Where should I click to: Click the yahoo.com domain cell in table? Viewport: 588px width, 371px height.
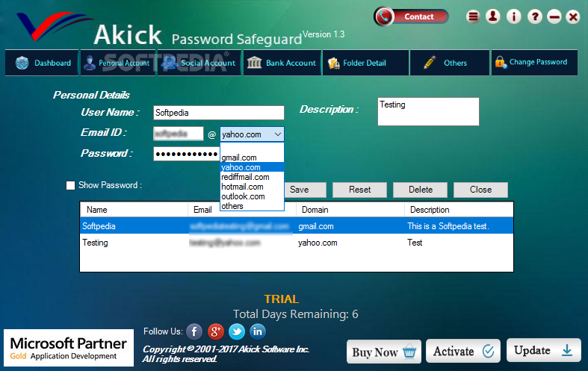tap(318, 243)
